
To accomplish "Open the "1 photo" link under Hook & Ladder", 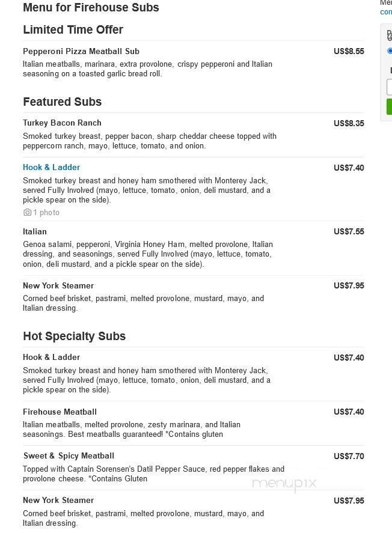I will point(46,212).
